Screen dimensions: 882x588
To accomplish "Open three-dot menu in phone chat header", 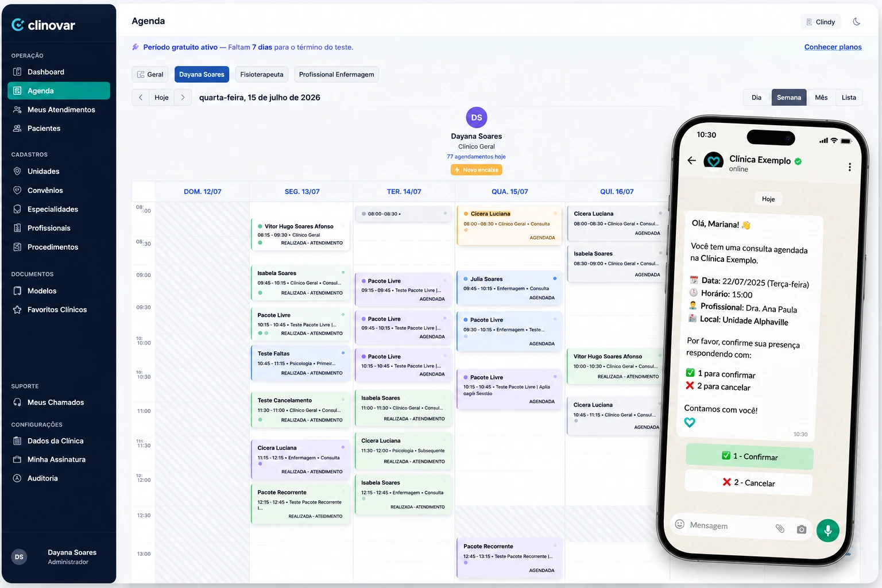I will pos(850,167).
